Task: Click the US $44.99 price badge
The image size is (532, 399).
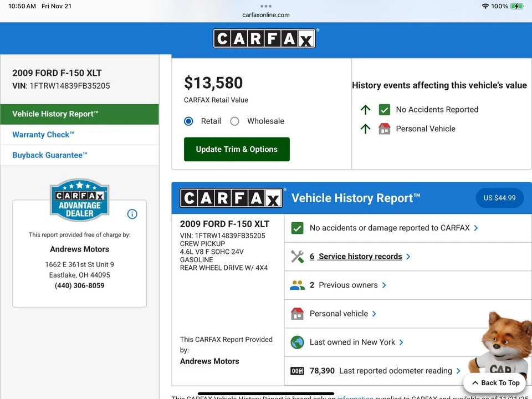Action: 499,198
